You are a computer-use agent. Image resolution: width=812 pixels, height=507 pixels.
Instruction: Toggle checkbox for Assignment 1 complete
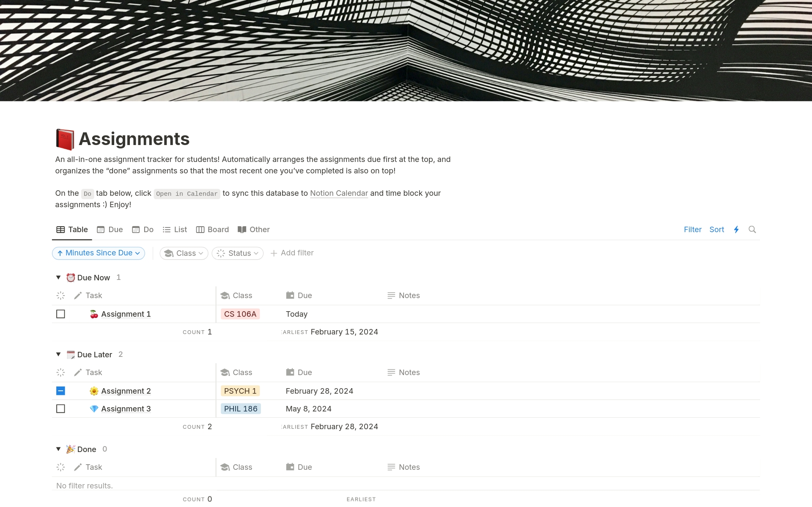[x=60, y=314]
